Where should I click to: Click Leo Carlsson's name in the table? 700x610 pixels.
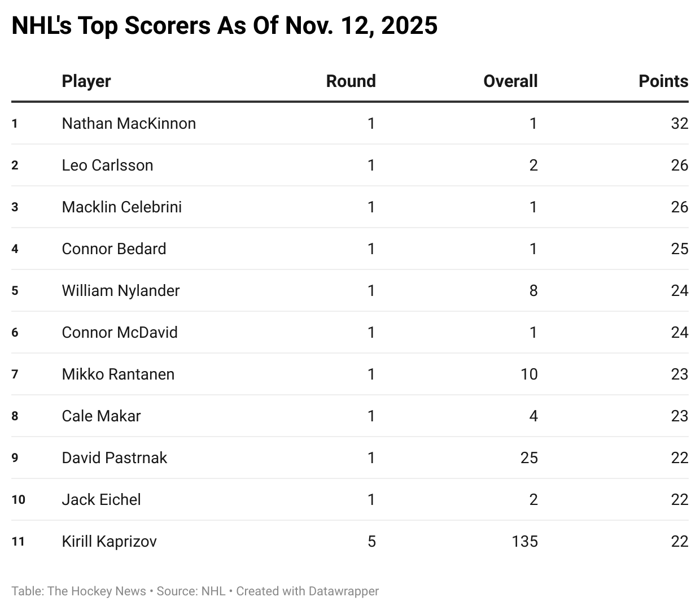coord(107,165)
